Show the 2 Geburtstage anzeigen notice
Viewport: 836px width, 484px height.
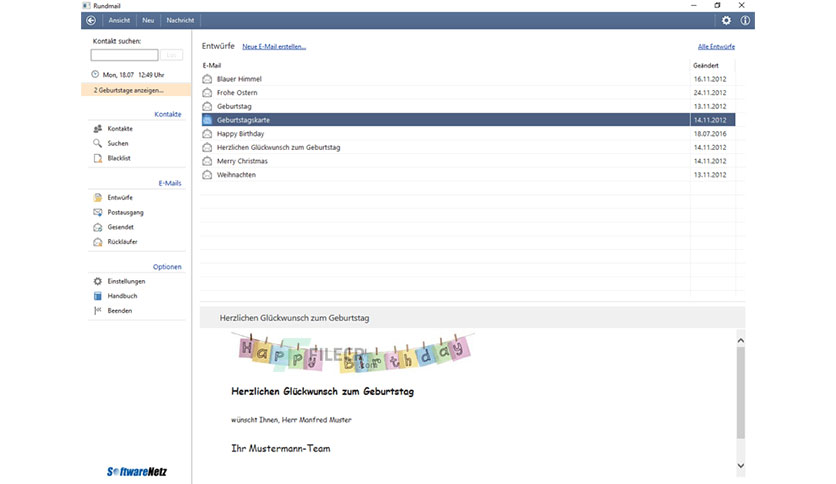click(x=136, y=90)
